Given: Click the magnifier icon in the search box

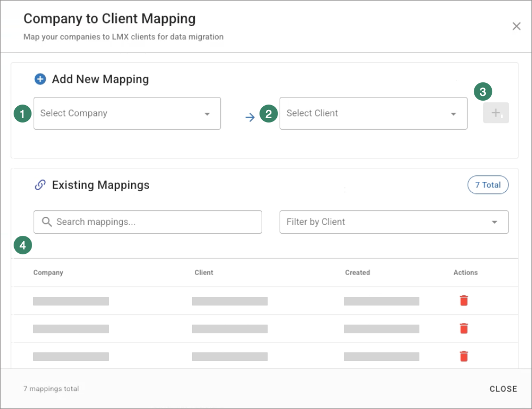Looking at the screenshot, I should coord(47,222).
